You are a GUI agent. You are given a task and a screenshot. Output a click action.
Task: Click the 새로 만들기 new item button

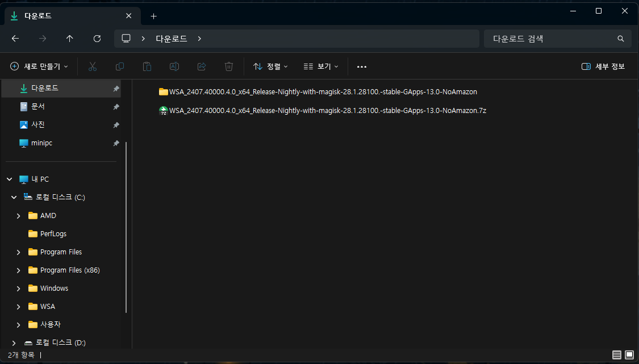(x=39, y=66)
